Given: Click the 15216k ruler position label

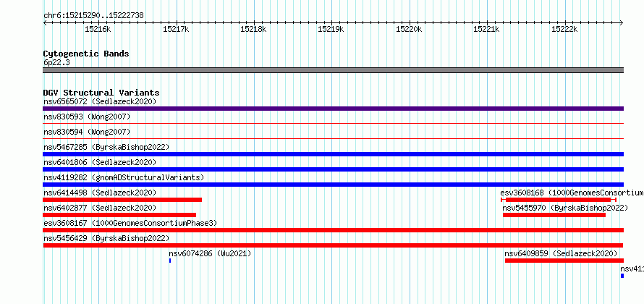Looking at the screenshot, I should (x=98, y=29).
